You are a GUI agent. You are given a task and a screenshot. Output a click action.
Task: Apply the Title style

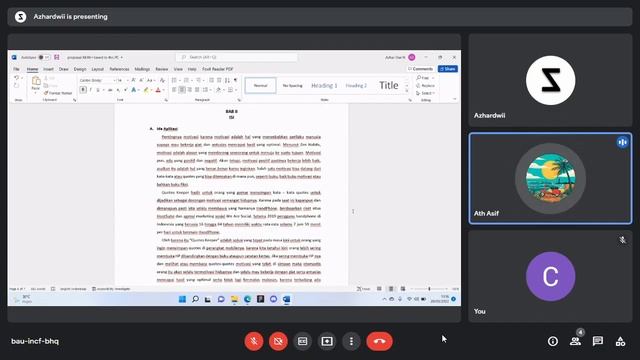[389, 85]
